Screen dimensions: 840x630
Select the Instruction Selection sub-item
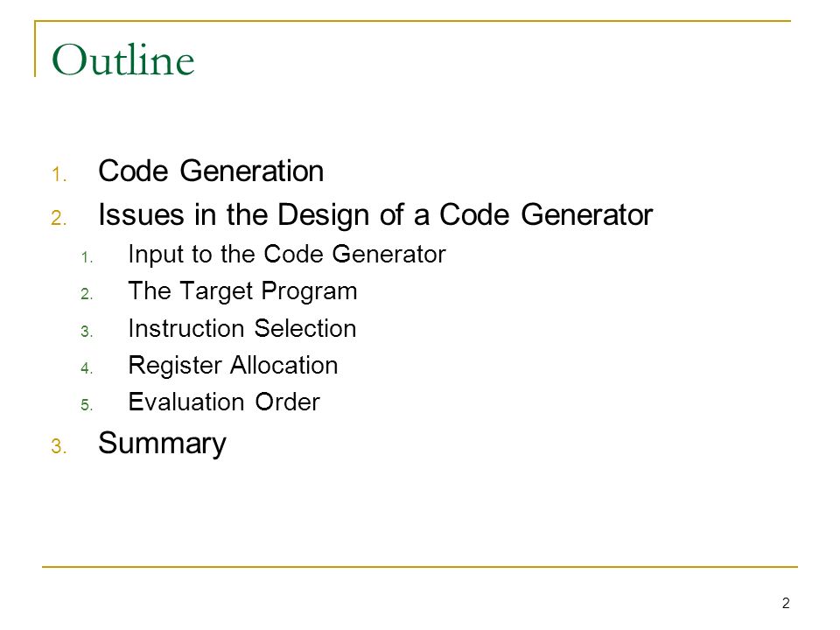[242, 328]
